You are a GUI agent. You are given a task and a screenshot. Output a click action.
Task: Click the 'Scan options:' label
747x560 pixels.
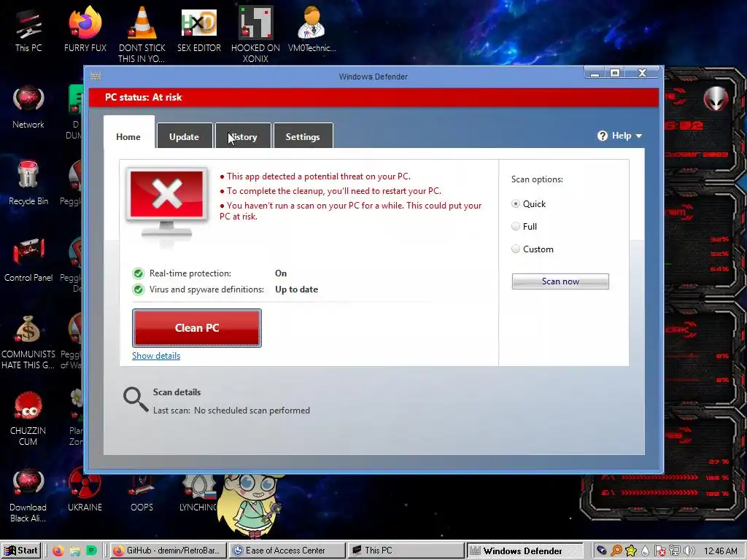tap(537, 179)
